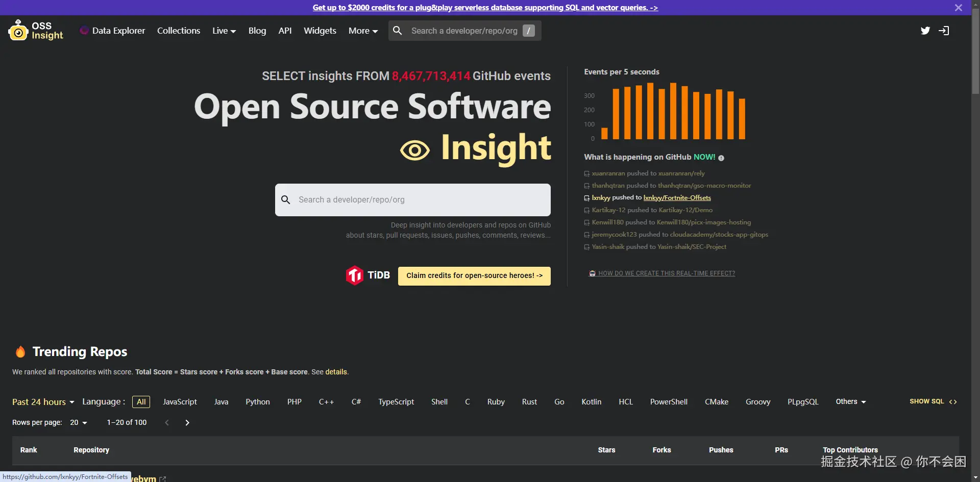The height and width of the screenshot is (482, 980).
Task: Filter trending repos by Shell
Action: point(439,402)
